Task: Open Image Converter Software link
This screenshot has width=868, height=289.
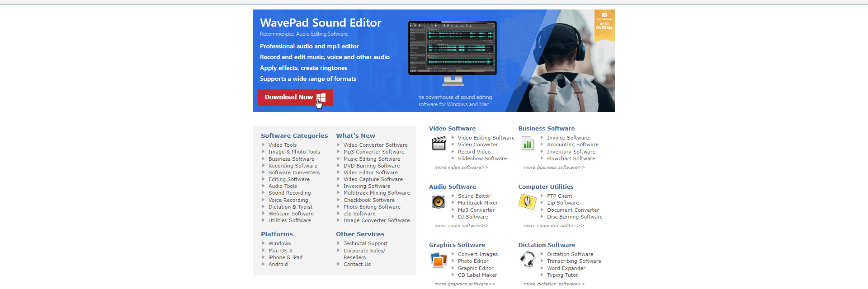Action: tap(377, 220)
